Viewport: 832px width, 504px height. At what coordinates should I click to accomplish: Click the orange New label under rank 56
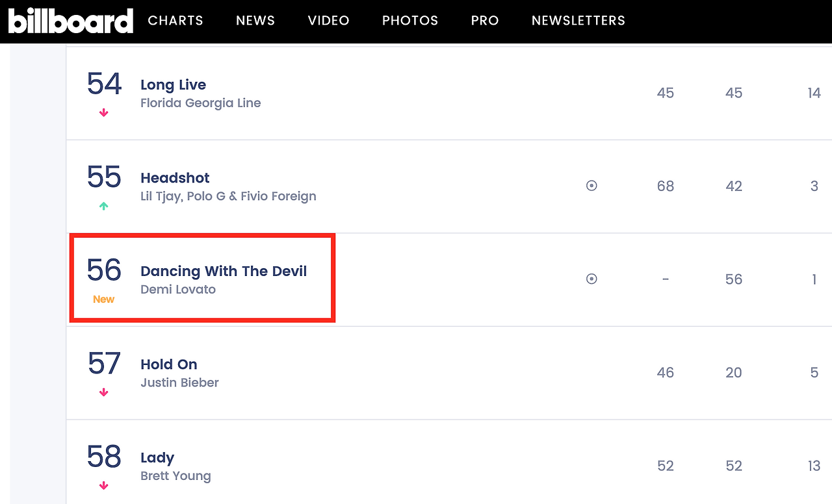pyautogui.click(x=104, y=299)
